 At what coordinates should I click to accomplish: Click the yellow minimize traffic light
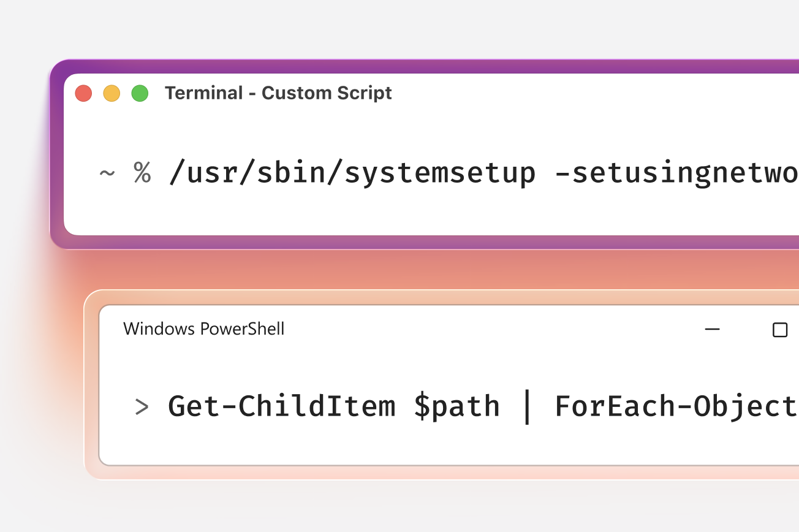coord(112,93)
